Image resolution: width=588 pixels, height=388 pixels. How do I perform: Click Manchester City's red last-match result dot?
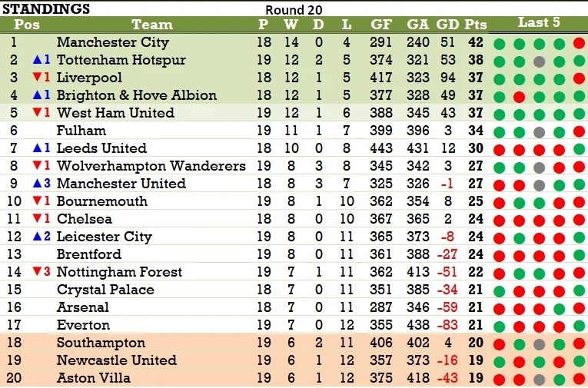coord(579,43)
